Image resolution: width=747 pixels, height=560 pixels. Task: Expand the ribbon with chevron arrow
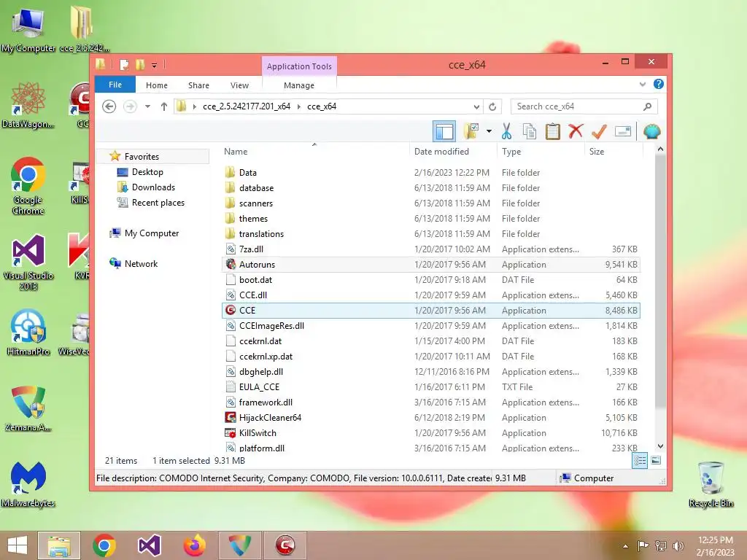[x=643, y=85]
